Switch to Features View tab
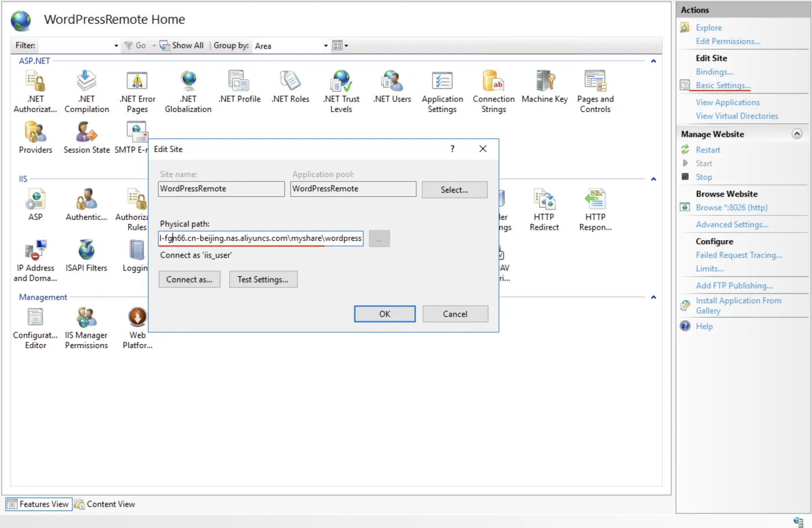 click(39, 504)
